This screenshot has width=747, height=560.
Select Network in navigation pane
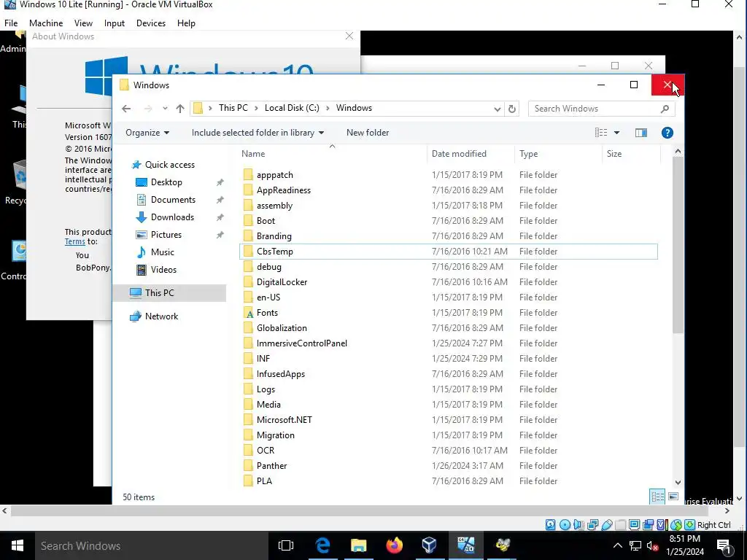click(x=161, y=316)
